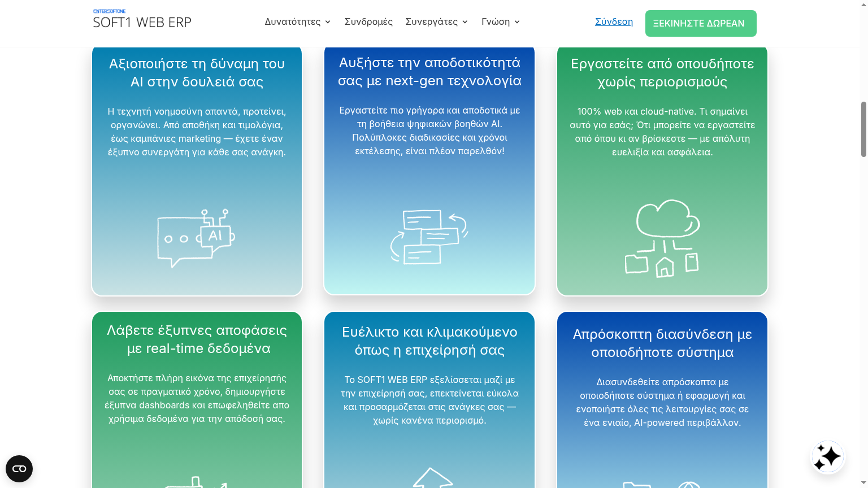
Task: Expand the Γνώση menu
Action: click(x=501, y=21)
